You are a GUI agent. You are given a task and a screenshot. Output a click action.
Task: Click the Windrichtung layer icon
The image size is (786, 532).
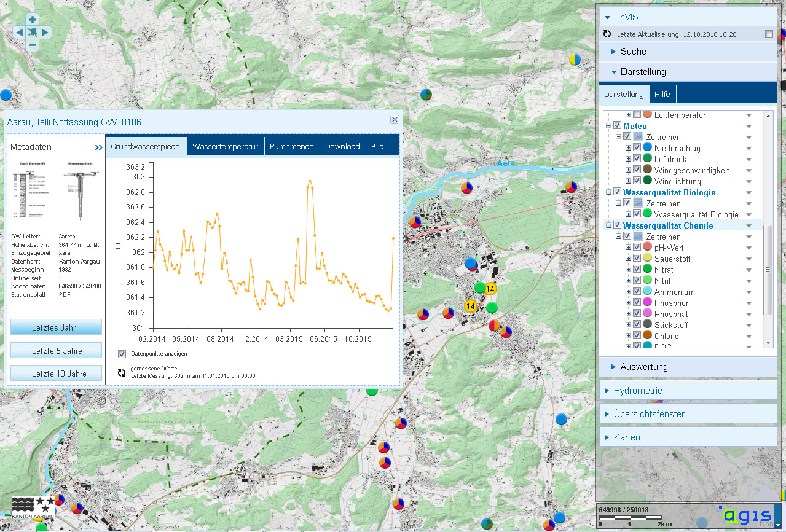pos(647,181)
